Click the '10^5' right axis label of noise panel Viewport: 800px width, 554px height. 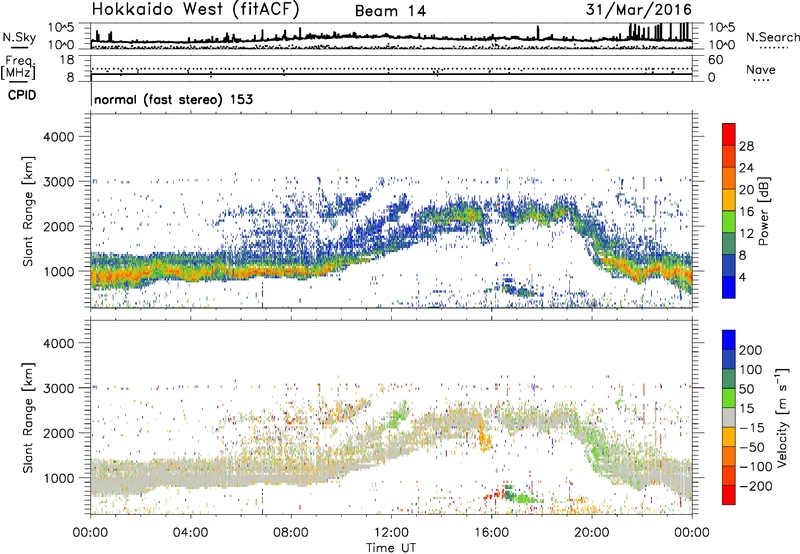722,27
